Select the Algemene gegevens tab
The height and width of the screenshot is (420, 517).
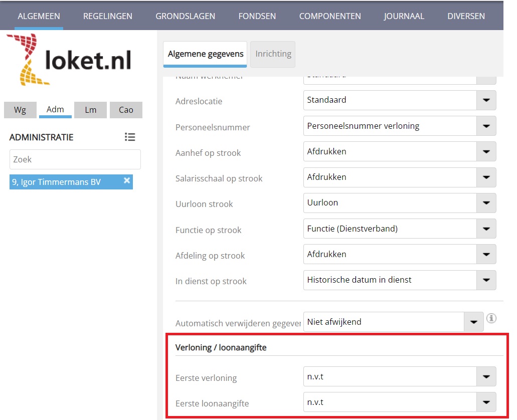pos(205,54)
